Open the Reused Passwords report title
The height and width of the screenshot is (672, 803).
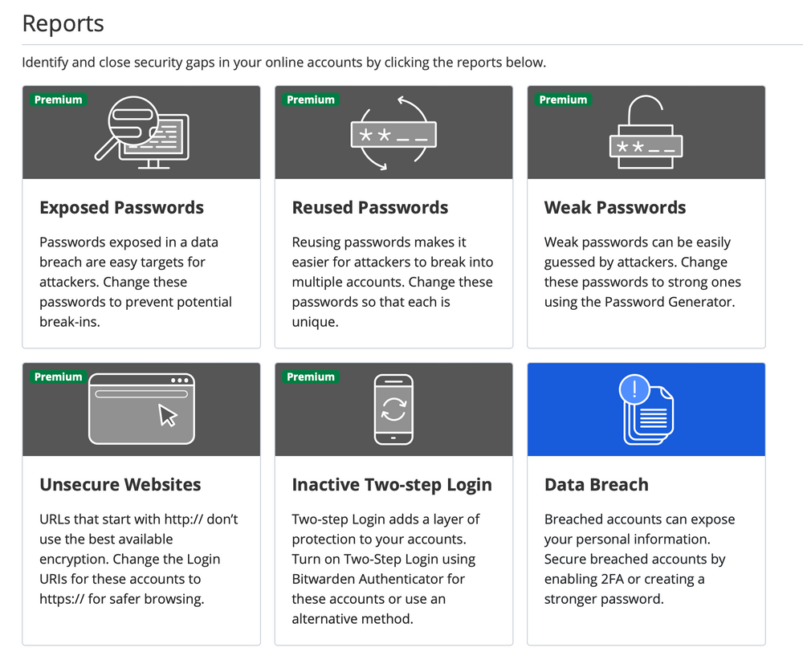369,207
